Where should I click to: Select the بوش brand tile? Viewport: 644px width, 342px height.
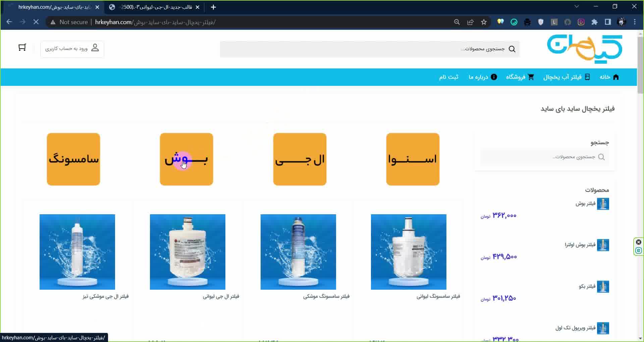186,159
